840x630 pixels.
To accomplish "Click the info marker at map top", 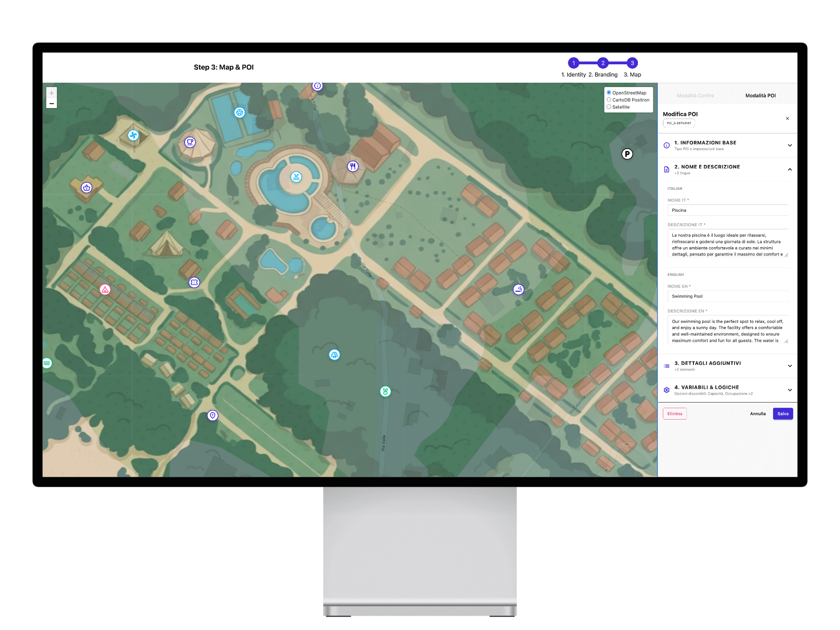I will pos(318,86).
